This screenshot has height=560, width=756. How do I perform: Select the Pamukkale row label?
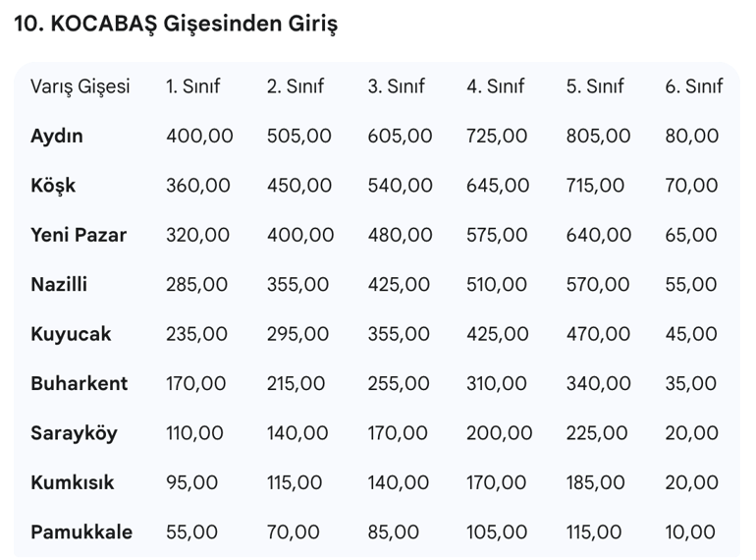(81, 532)
